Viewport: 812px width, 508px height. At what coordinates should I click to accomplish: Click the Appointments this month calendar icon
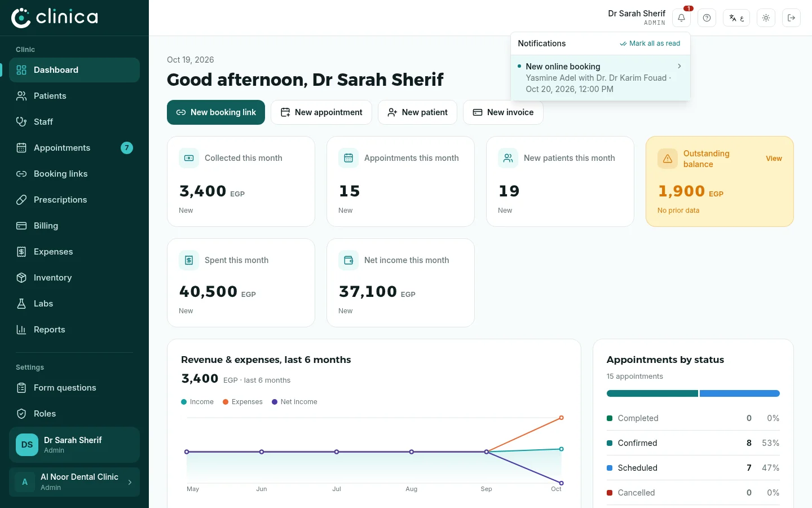[x=348, y=158]
